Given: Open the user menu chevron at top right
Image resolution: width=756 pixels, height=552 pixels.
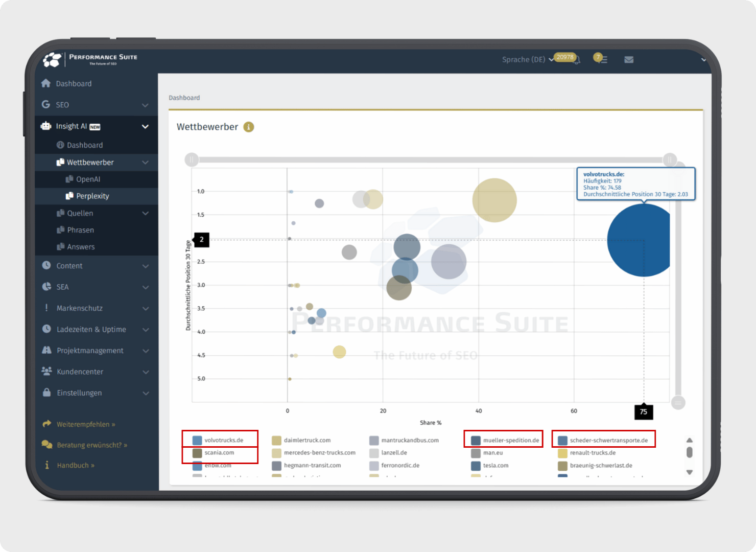Looking at the screenshot, I should tap(703, 60).
